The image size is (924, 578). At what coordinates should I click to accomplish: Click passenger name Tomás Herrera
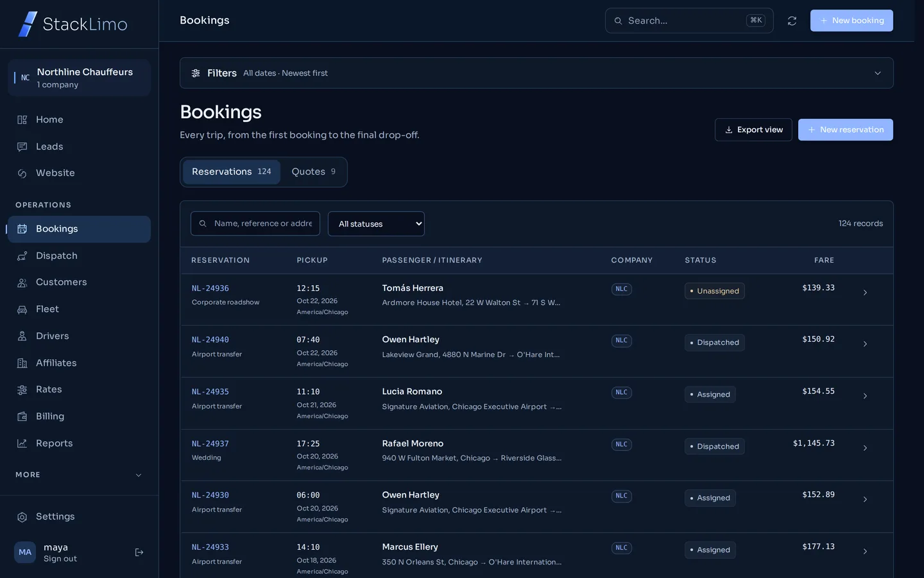tap(413, 288)
